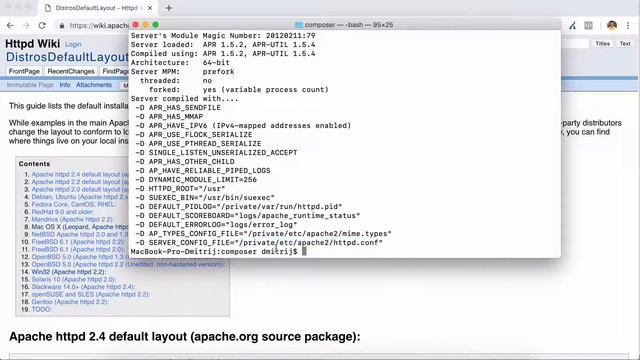
Task: Go back with the browser back arrow
Action: tap(10, 25)
